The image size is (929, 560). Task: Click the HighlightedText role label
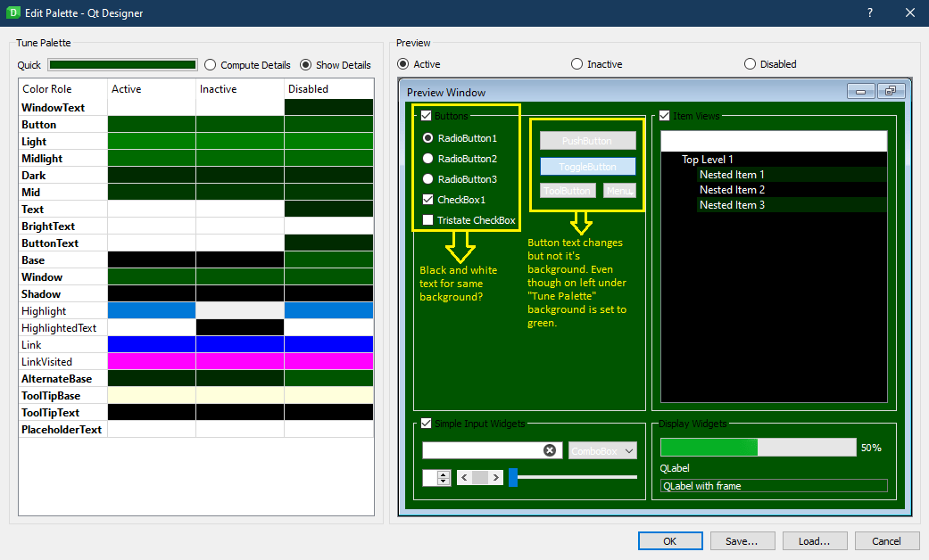point(59,327)
